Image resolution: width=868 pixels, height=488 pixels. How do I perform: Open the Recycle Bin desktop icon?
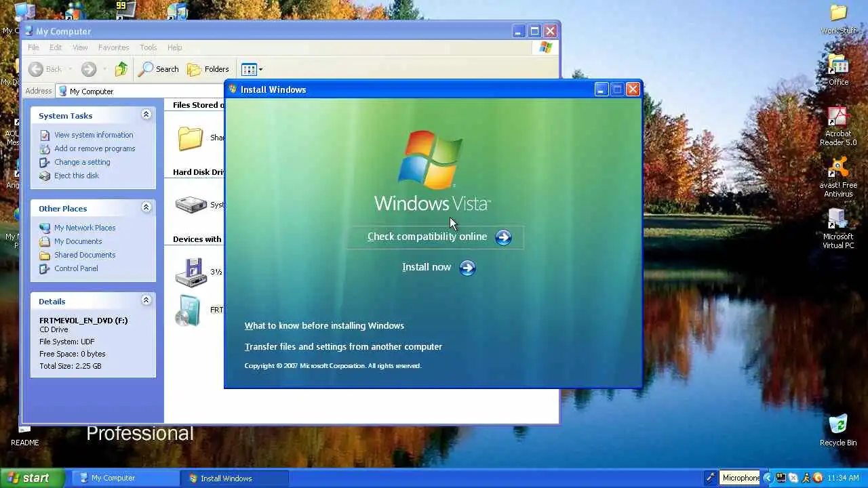click(x=838, y=430)
